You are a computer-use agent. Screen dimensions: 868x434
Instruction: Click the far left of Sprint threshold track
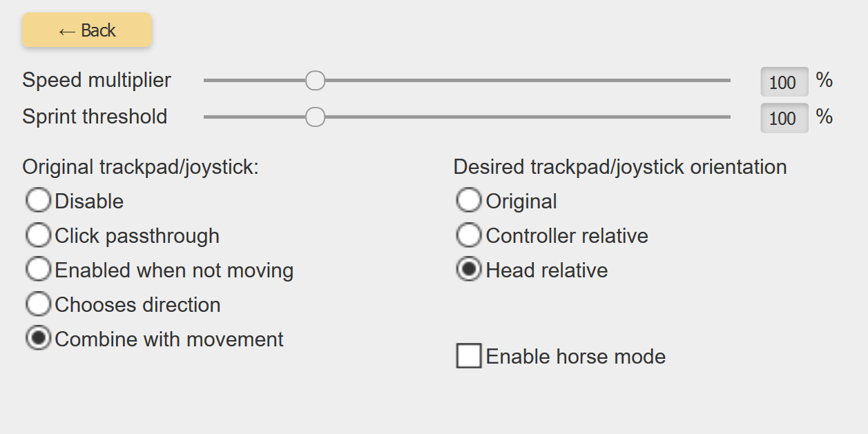coord(208,117)
